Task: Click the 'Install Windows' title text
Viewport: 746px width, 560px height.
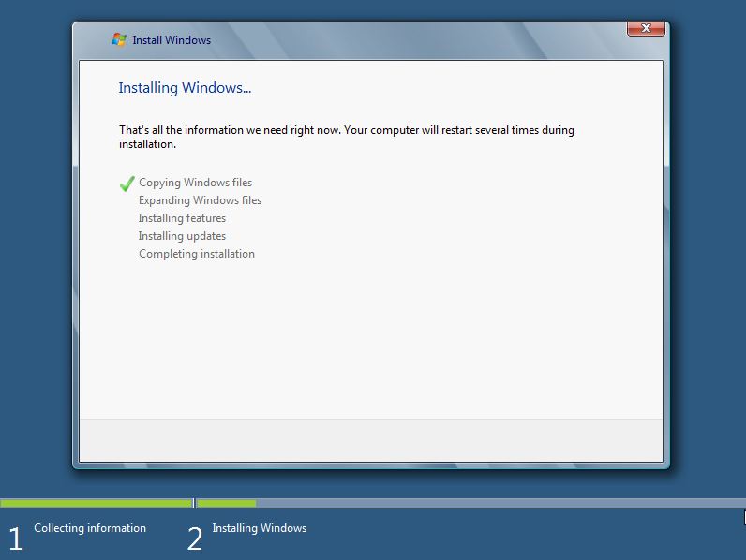Action: [x=172, y=40]
